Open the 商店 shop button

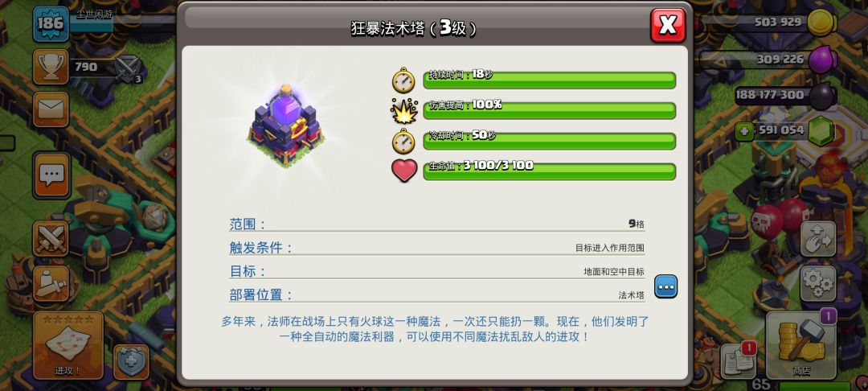pos(800,345)
